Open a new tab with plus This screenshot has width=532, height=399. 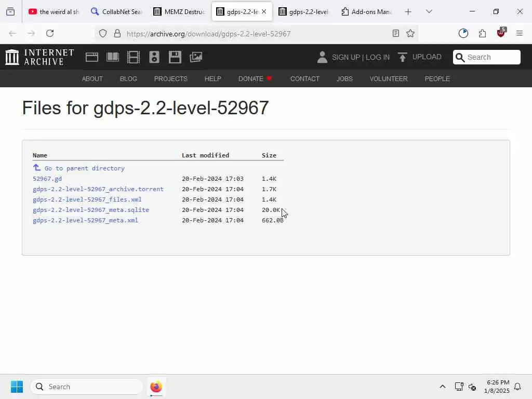408,12
